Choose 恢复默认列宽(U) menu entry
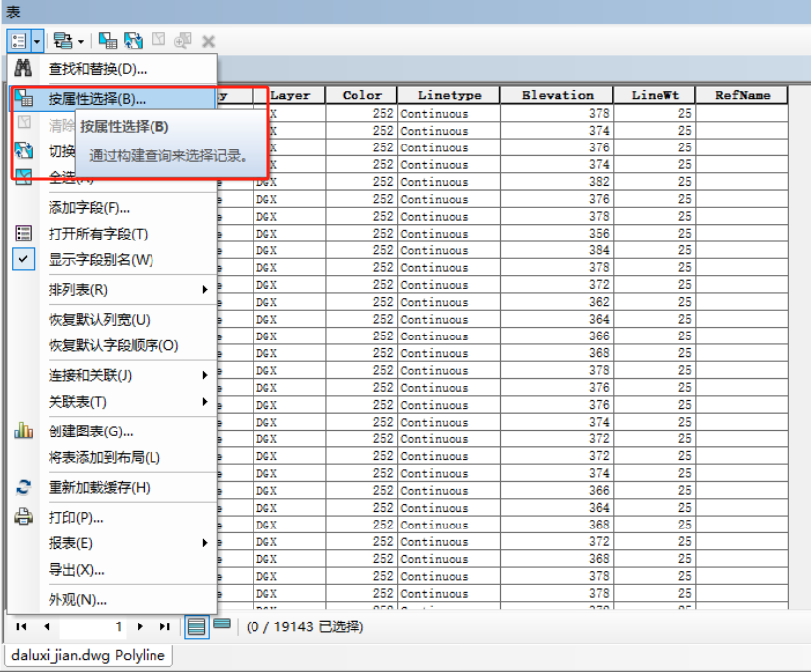Image resolution: width=811 pixels, height=672 pixels. [x=113, y=320]
